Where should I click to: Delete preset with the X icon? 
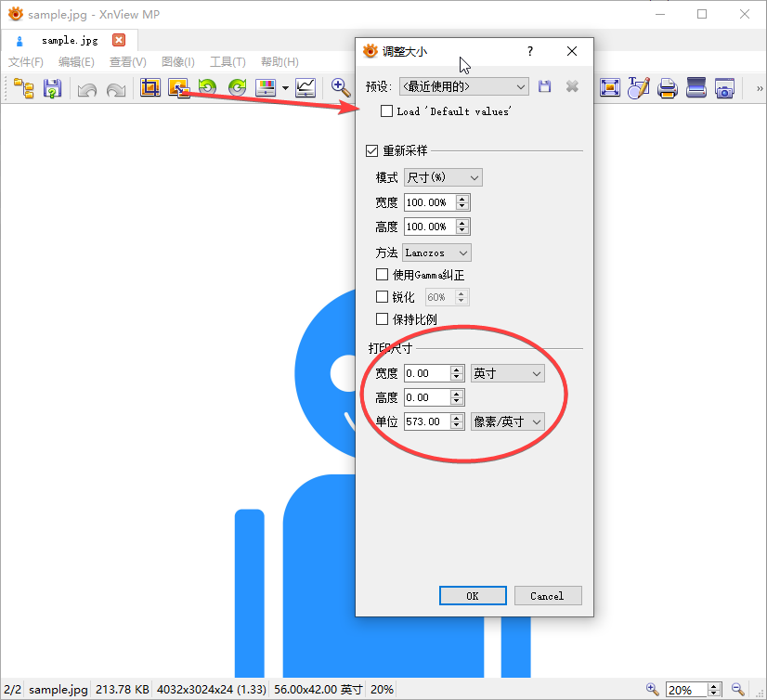572,86
